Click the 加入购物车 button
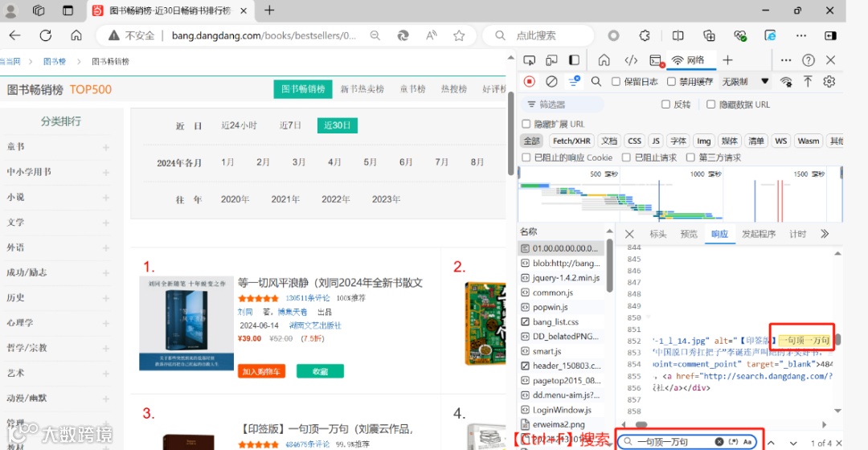 coord(261,371)
